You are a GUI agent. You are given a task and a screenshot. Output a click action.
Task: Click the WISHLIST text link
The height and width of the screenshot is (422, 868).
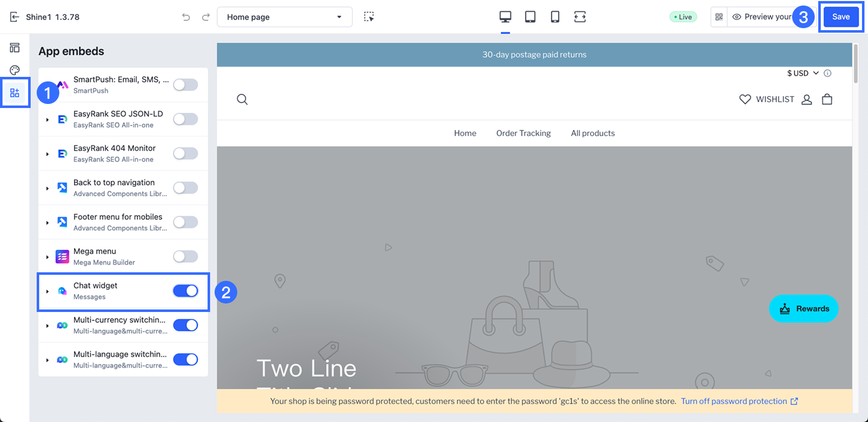775,99
